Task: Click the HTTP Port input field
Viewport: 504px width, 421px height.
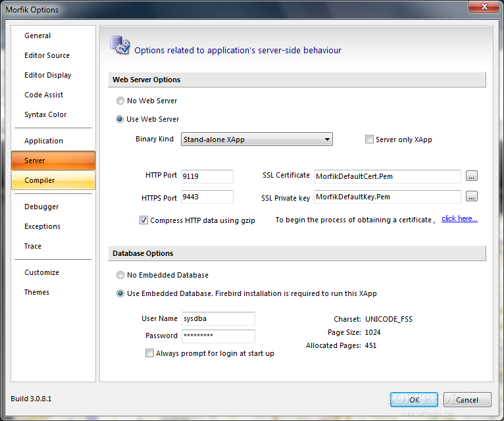Action: (207, 176)
